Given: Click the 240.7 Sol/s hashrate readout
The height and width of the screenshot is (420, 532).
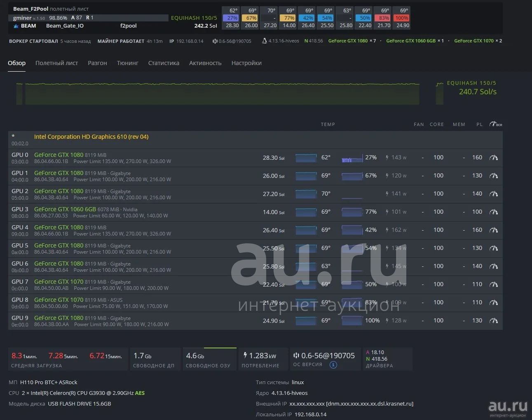Looking at the screenshot, I should click(x=478, y=92).
